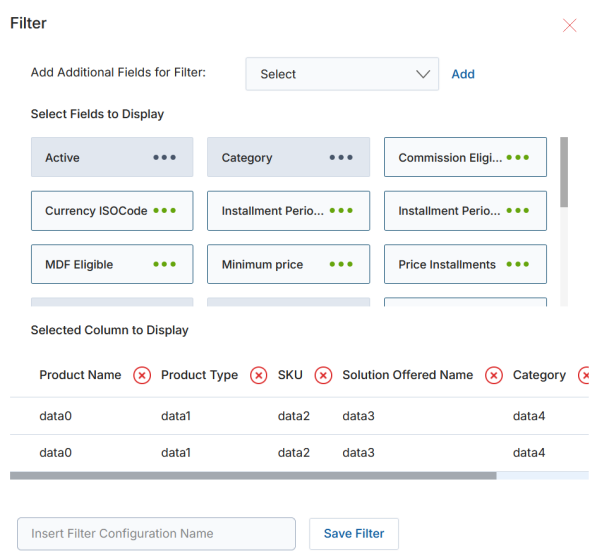590x556 pixels.
Task: Open the three-dot menu on Category field card
Action: 341,157
